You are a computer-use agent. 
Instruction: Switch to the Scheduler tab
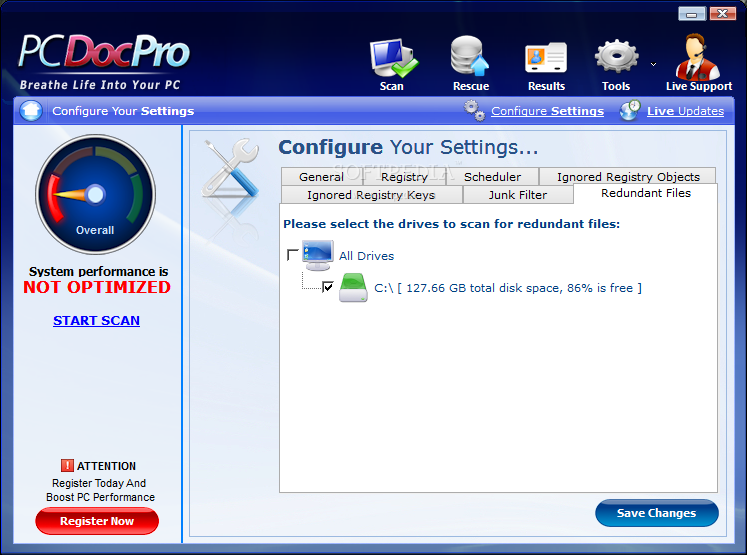tap(492, 177)
